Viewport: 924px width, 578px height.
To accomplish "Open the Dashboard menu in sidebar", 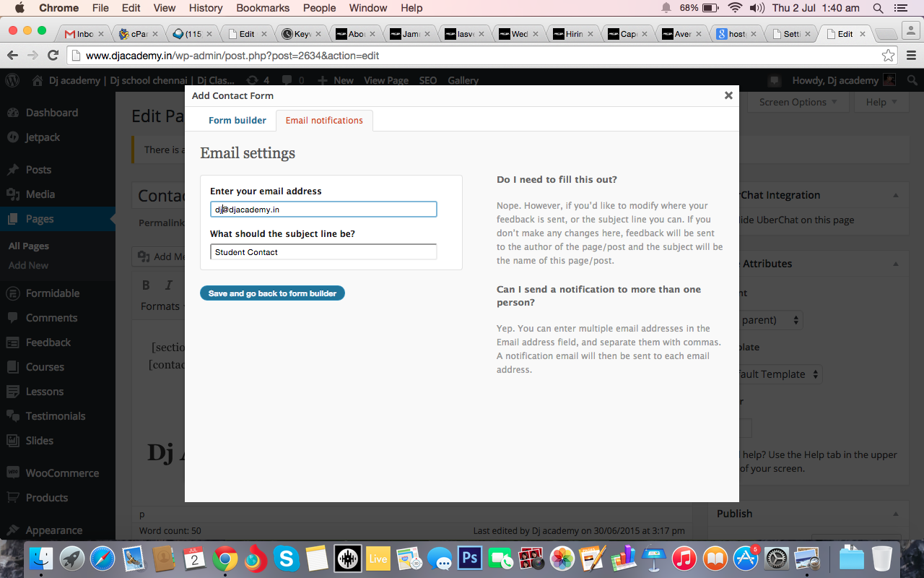I will pos(52,113).
